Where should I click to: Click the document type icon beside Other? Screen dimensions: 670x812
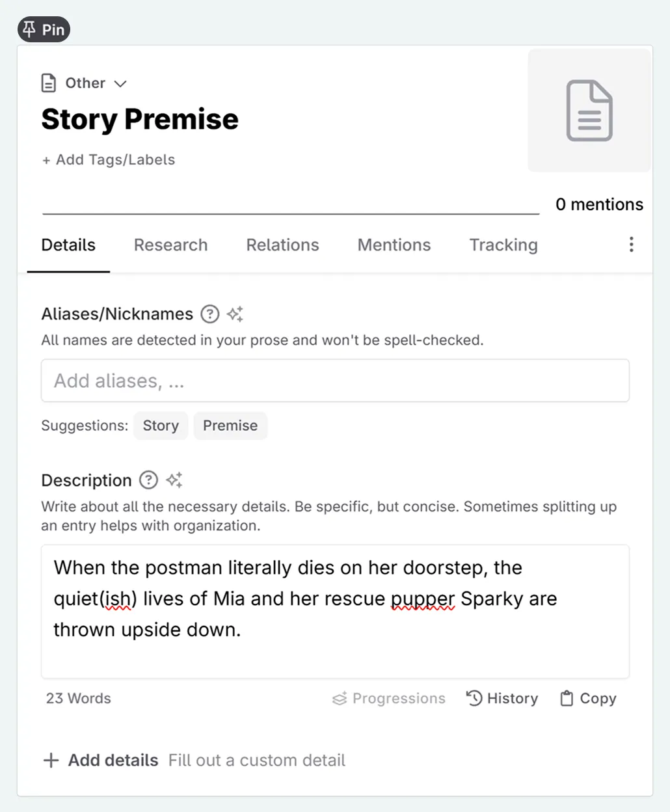point(49,83)
